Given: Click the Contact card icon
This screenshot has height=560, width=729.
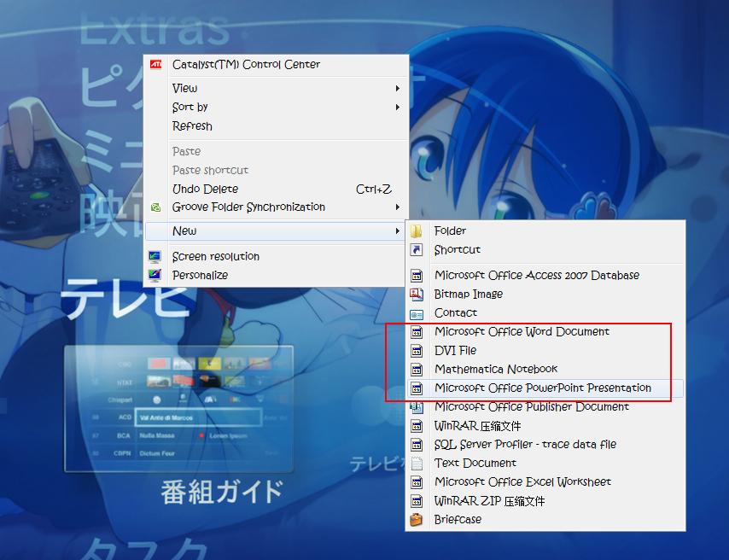Looking at the screenshot, I should coord(417,312).
